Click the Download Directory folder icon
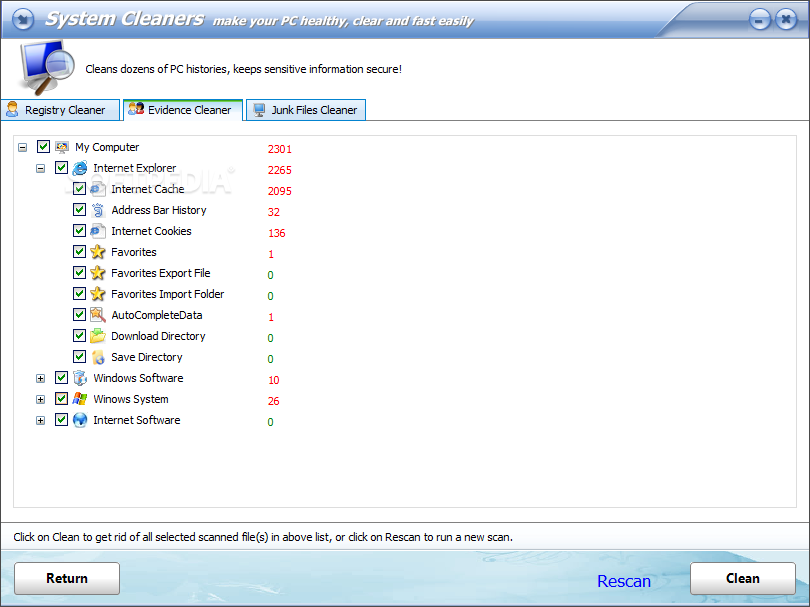The image size is (810, 607). click(98, 336)
